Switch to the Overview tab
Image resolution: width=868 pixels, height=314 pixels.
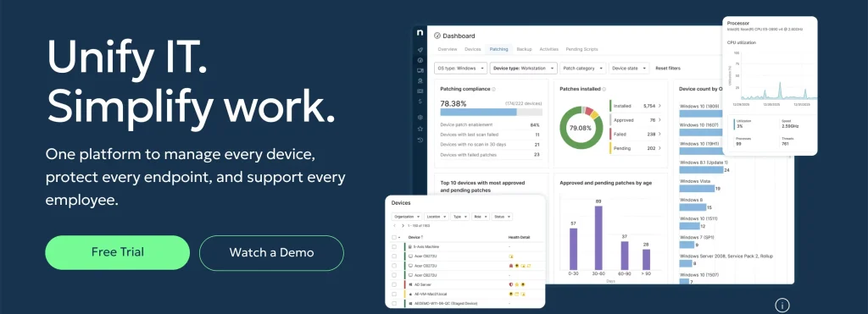tap(448, 49)
